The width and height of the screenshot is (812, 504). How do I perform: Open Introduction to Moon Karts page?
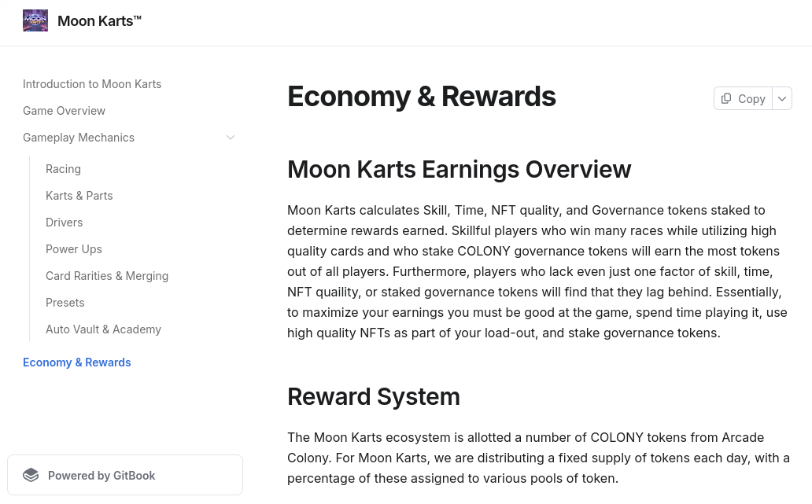92,84
